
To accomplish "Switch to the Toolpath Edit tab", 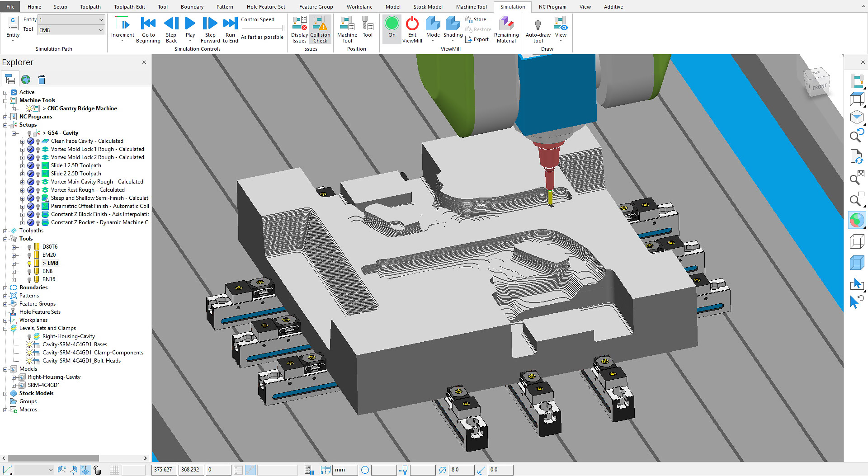I will click(x=129, y=7).
